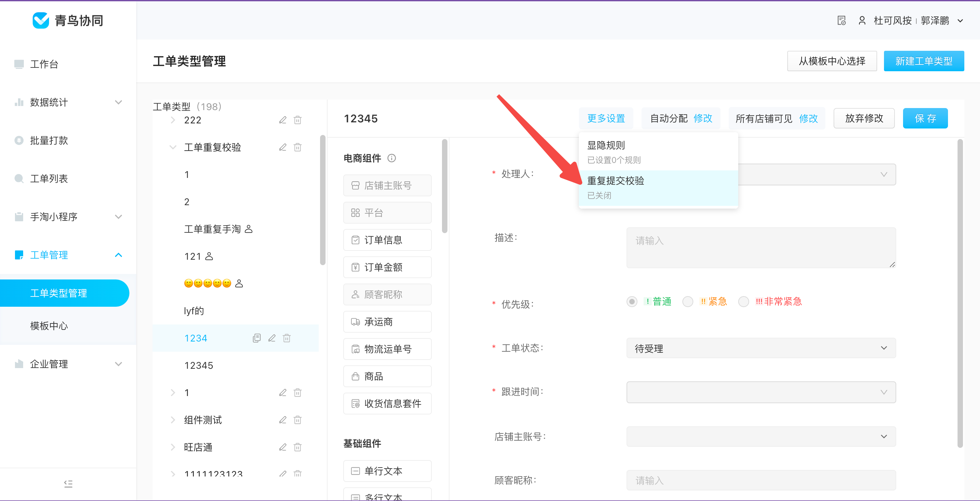Delete the 组件测试 group

click(298, 420)
